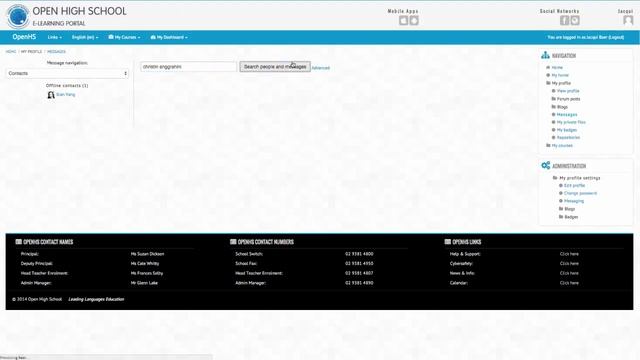This screenshot has width=640, height=360.
Task: Open Messaging settings link
Action: [574, 201]
